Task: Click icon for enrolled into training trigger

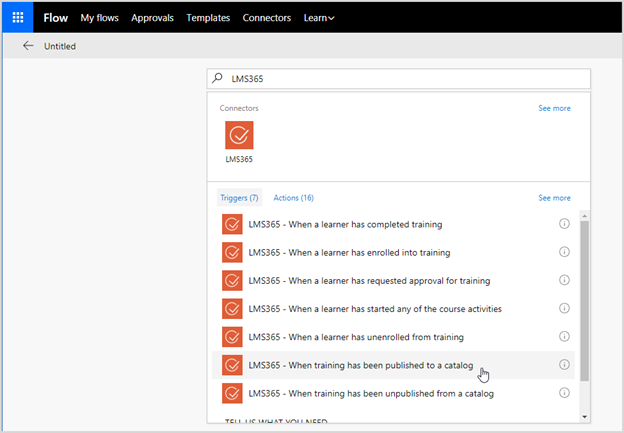Action: tap(232, 252)
